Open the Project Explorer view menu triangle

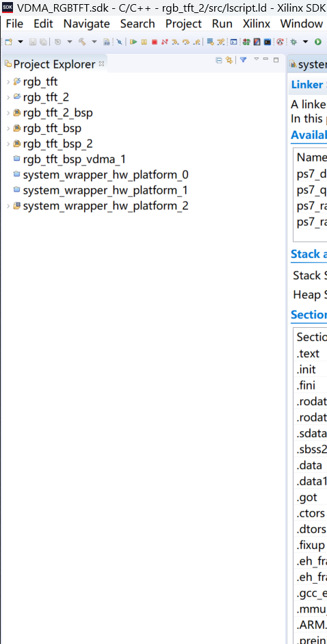[x=257, y=59]
